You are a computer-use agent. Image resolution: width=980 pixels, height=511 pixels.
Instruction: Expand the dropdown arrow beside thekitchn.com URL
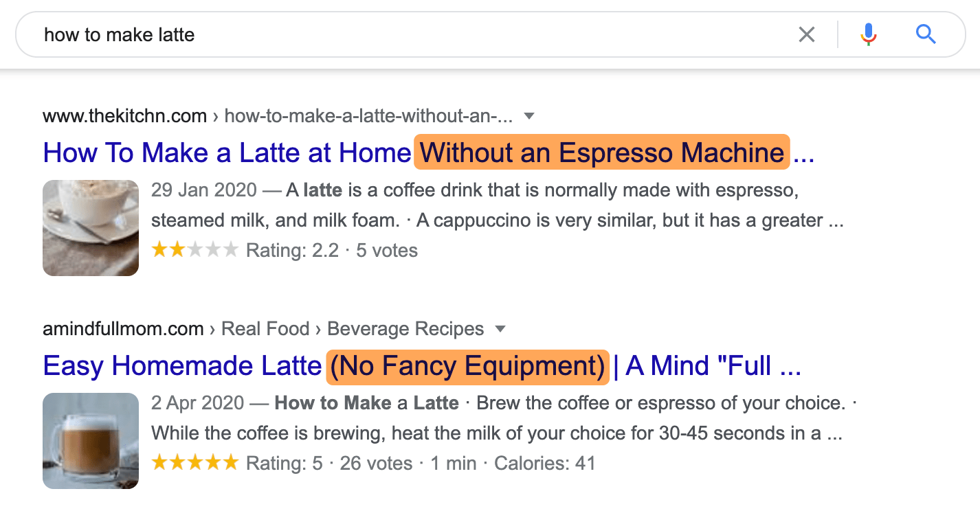[x=529, y=116]
